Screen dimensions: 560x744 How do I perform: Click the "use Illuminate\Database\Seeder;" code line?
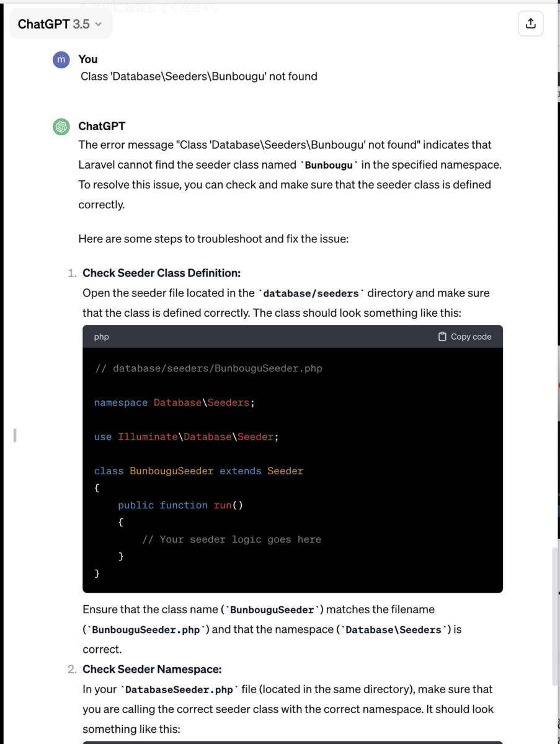click(186, 436)
